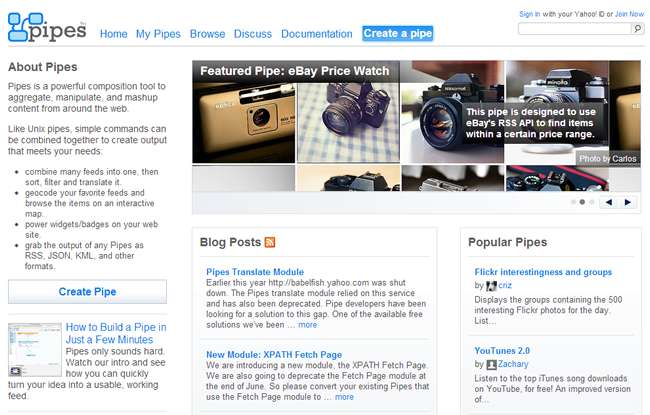Click the Create a pipe nav button
The image size is (650, 415).
tap(398, 33)
